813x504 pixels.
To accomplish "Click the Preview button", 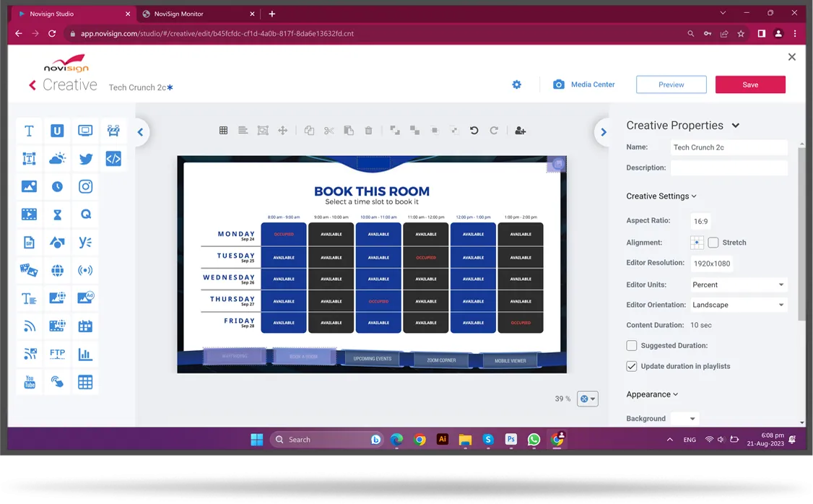I will pos(671,84).
